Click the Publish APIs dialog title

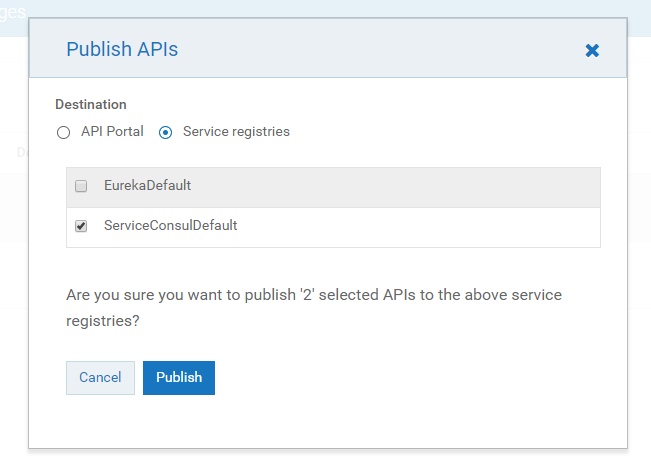[122, 48]
